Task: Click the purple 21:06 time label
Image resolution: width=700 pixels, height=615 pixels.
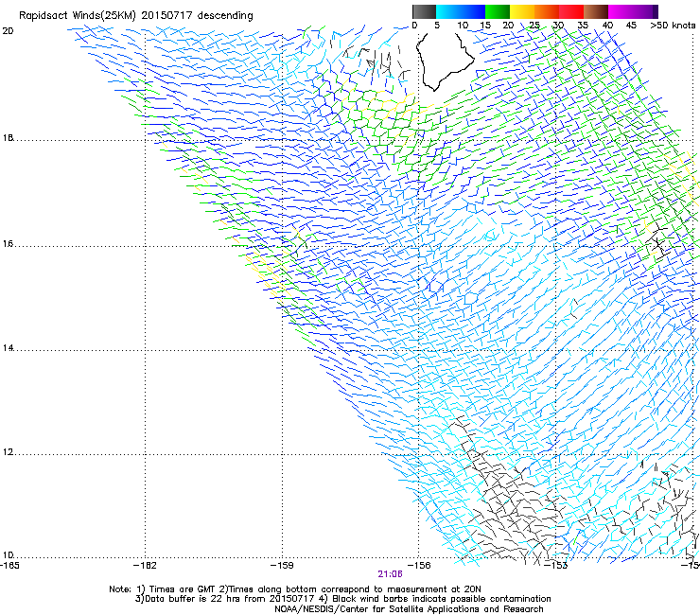Action: pyautogui.click(x=390, y=574)
